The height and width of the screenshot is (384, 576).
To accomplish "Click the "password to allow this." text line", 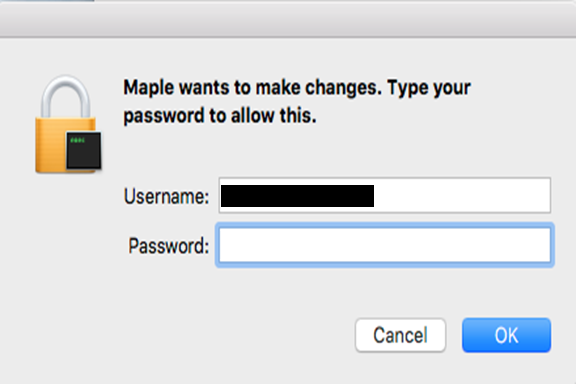I will click(220, 116).
